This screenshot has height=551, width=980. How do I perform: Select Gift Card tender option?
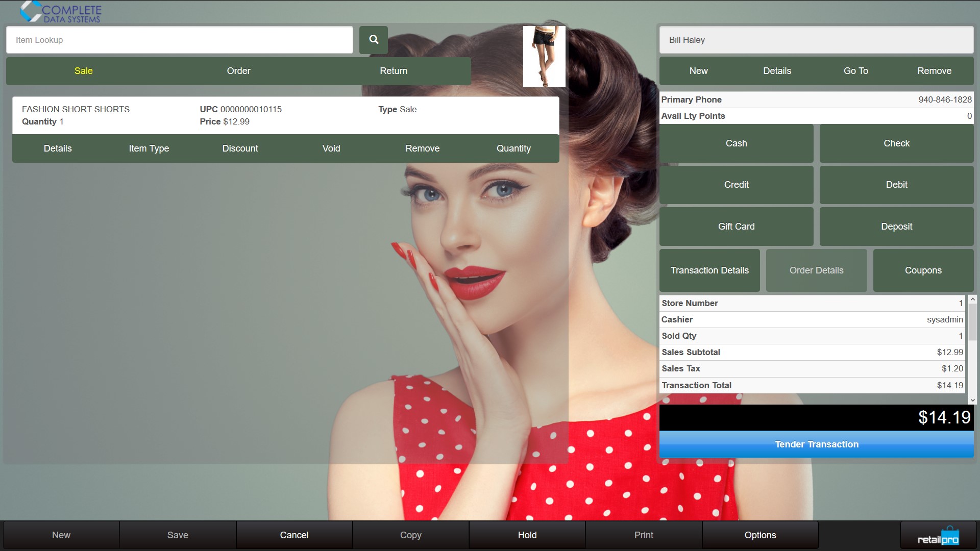(736, 227)
